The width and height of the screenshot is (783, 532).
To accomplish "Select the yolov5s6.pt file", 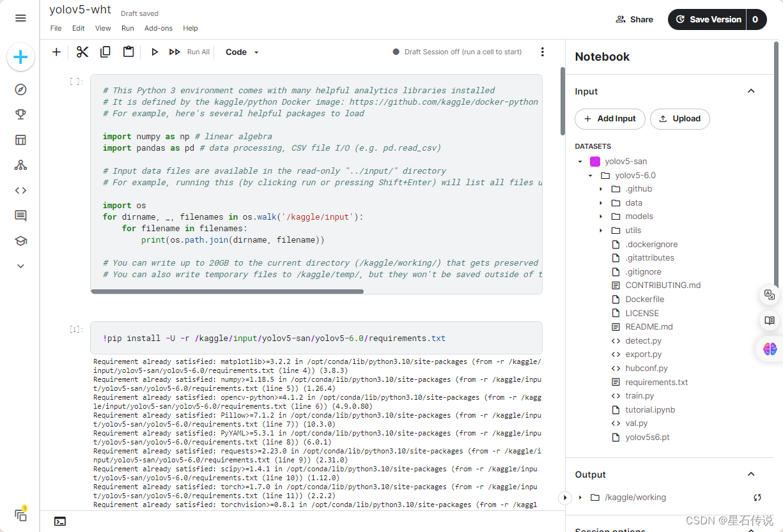I will pos(647,437).
